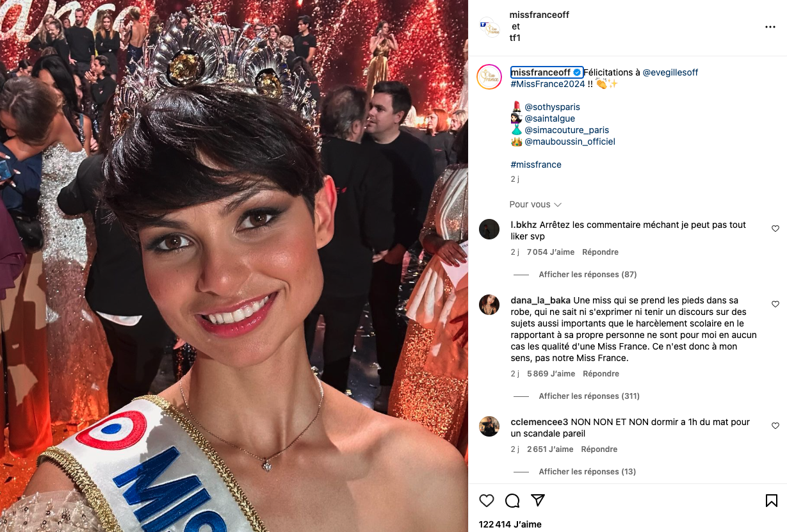
Task: Share the post via paper plane icon
Action: (x=538, y=501)
